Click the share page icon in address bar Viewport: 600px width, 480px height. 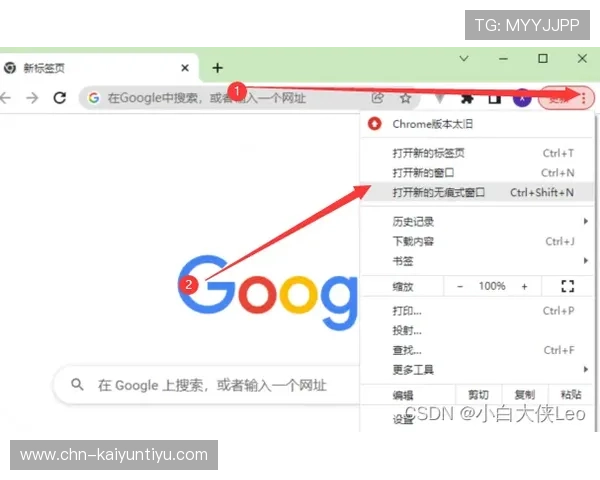pyautogui.click(x=377, y=98)
